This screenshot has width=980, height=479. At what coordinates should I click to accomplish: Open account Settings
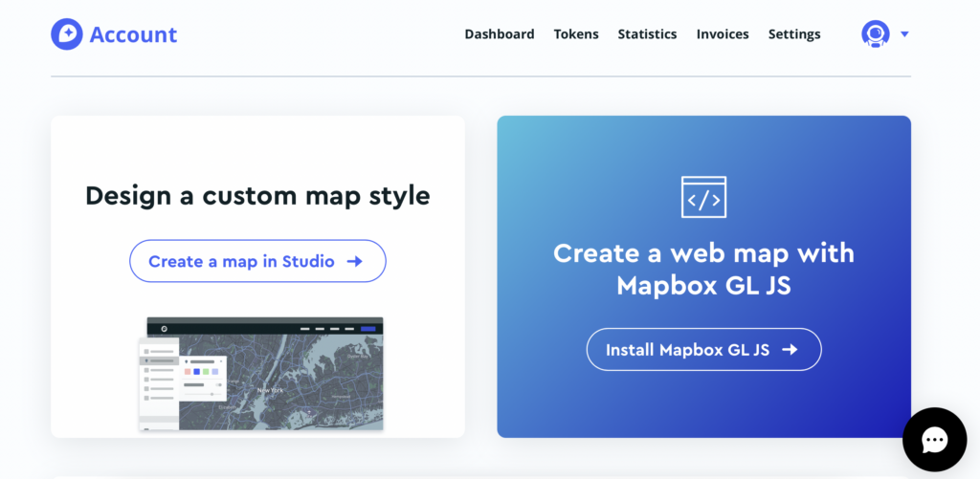(x=794, y=34)
